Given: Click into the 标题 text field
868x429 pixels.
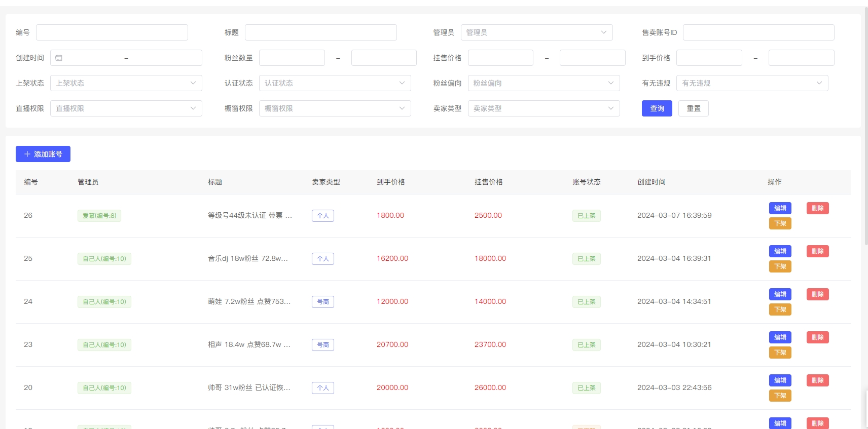Looking at the screenshot, I should [x=320, y=32].
